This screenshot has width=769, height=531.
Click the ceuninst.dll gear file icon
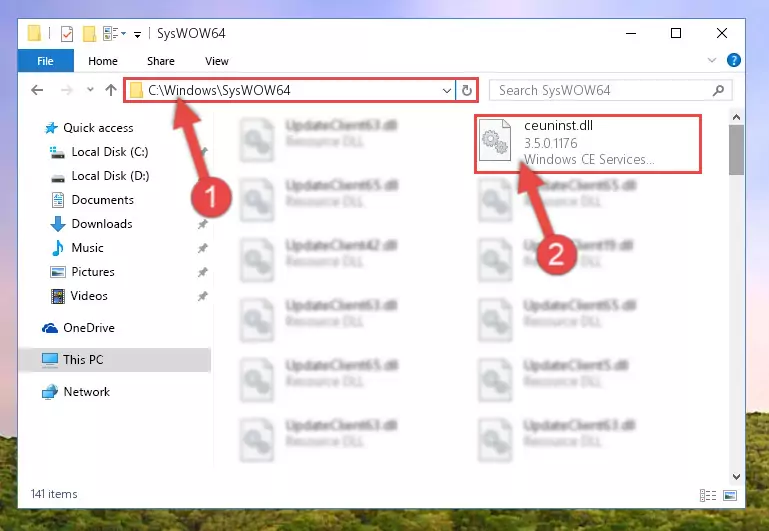495,140
